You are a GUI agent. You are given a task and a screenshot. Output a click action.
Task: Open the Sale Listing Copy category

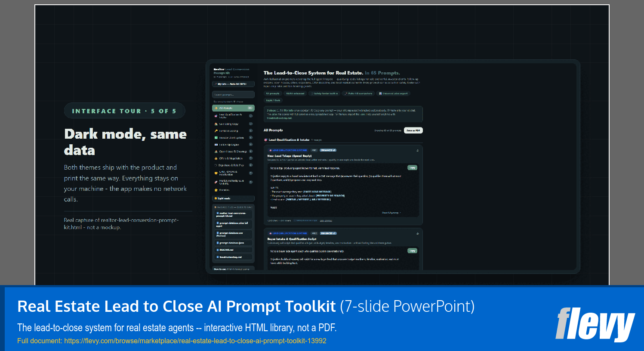click(233, 124)
